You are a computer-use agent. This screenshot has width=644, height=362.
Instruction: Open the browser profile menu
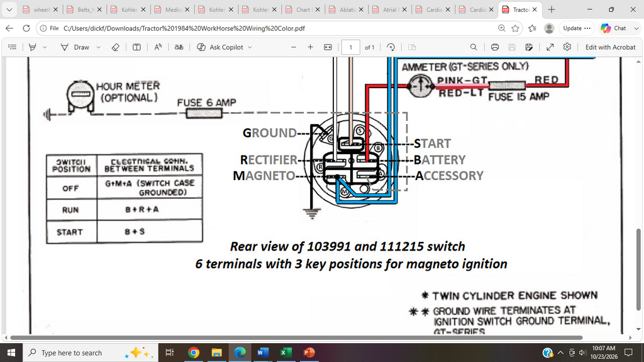point(549,28)
